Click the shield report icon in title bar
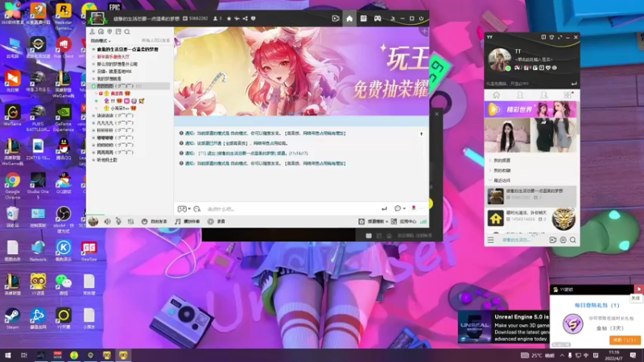This screenshot has height=362, width=644. [254, 19]
